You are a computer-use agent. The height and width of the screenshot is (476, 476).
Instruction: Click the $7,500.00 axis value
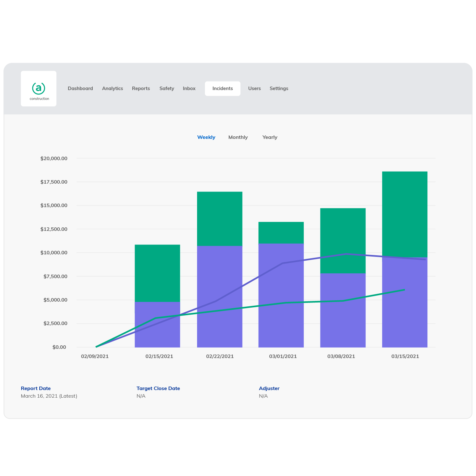[56, 277]
